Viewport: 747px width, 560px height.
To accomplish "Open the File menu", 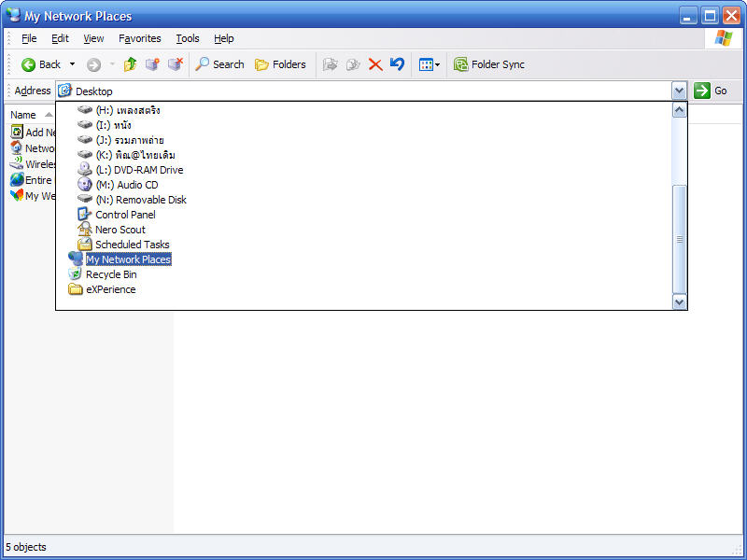I will click(x=29, y=38).
